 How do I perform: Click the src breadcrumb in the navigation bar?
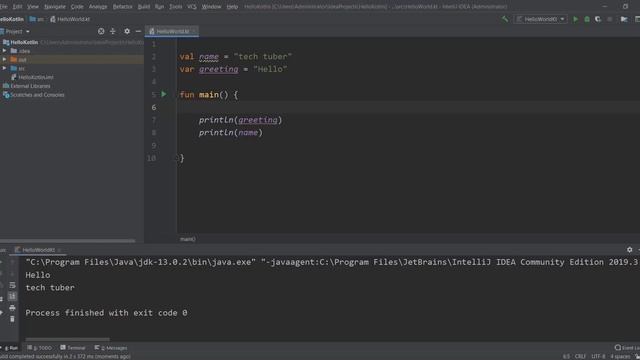coord(37,19)
